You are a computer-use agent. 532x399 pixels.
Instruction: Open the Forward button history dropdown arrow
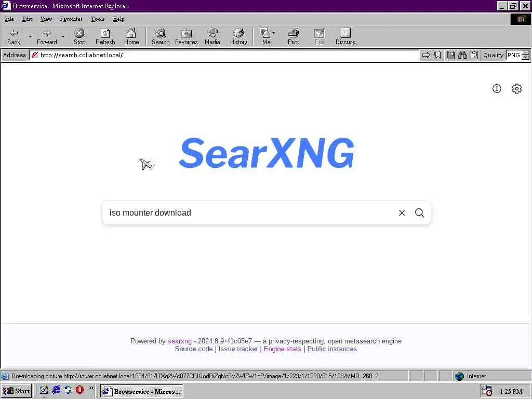63,37
